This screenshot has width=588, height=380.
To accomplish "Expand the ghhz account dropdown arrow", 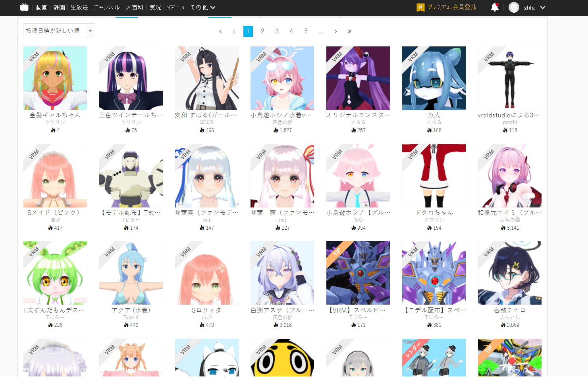I will tap(543, 8).
